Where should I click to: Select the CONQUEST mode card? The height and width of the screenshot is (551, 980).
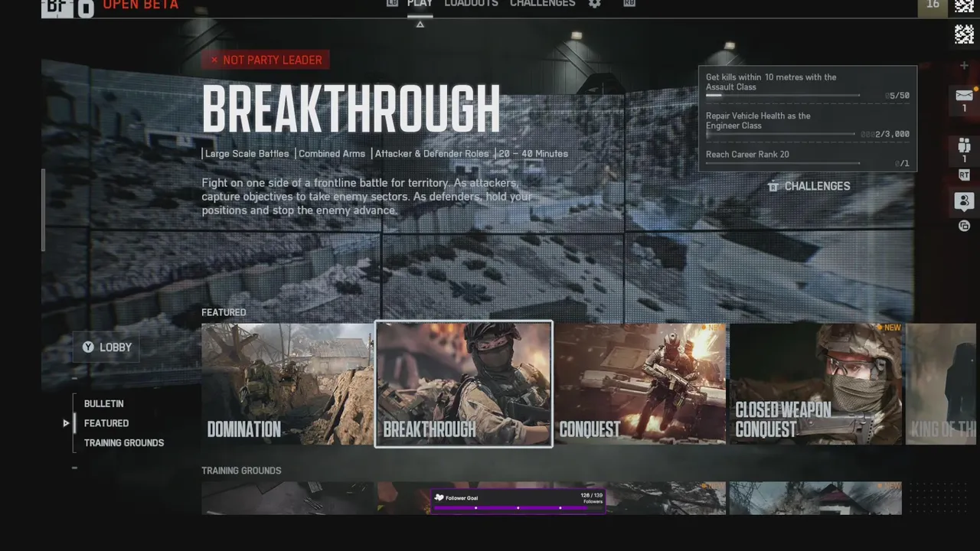[x=640, y=384]
